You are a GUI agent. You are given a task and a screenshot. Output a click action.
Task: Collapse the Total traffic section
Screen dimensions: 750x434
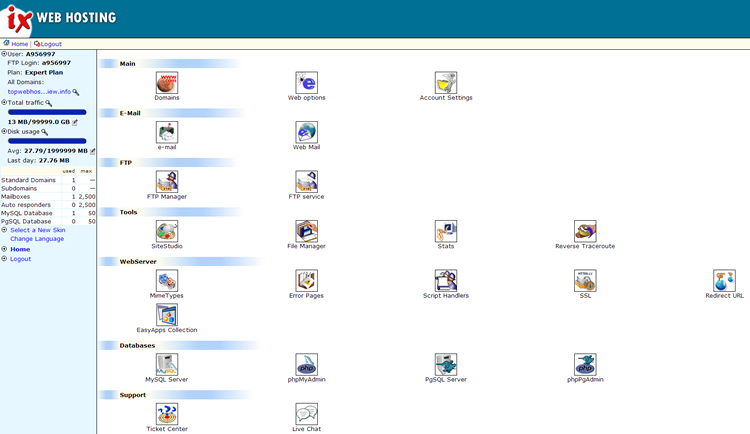[x=4, y=102]
